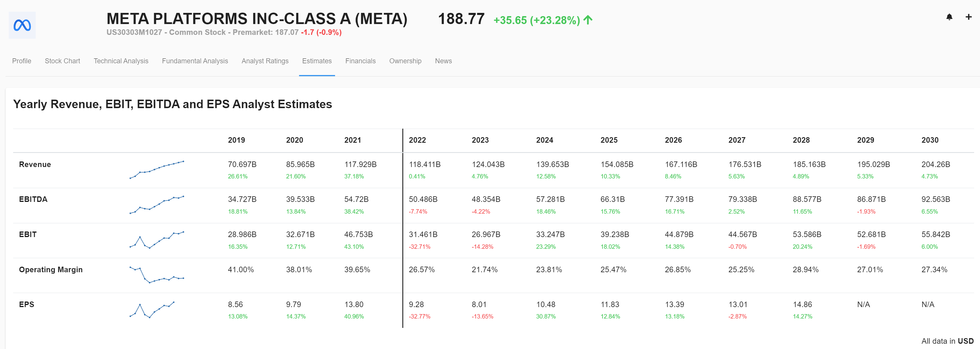Click EPS change -32.77%
This screenshot has width=980, height=349.
click(420, 316)
